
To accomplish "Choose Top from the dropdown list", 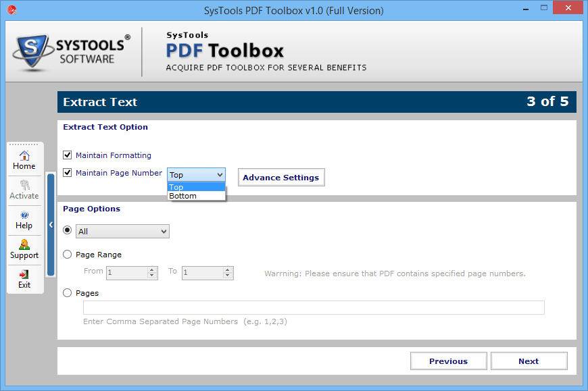I will tap(196, 187).
